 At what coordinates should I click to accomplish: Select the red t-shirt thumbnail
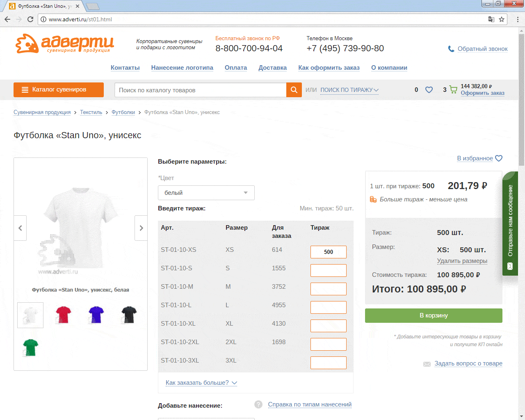point(63,315)
